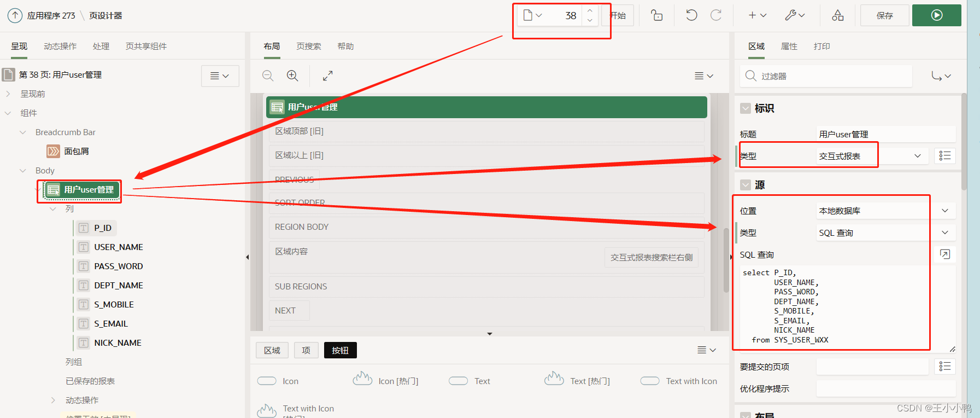Select the S_EMAIL column
Image resolution: width=980 pixels, height=418 pixels.
tap(110, 324)
